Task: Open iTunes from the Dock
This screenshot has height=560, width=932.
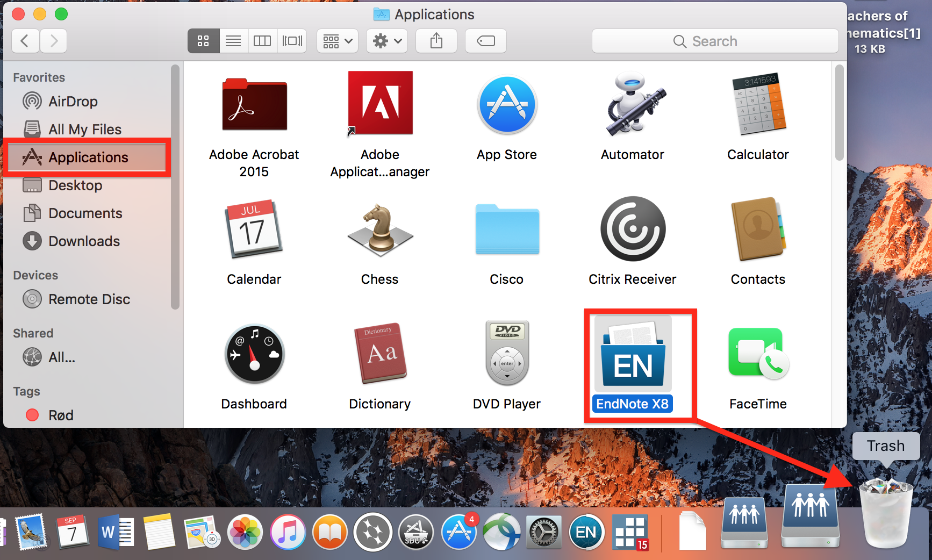Action: (x=288, y=533)
